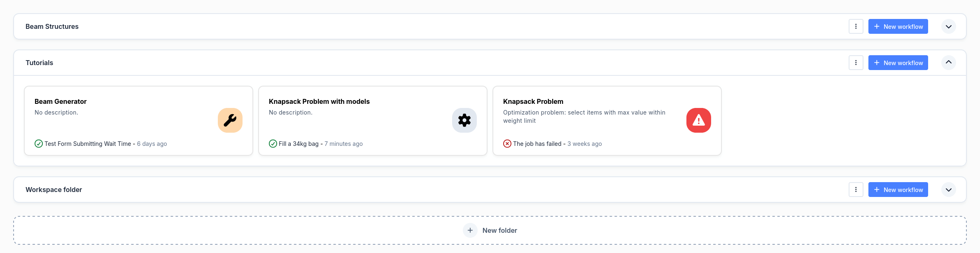Open the Beam Generator workflow title

tap(61, 101)
